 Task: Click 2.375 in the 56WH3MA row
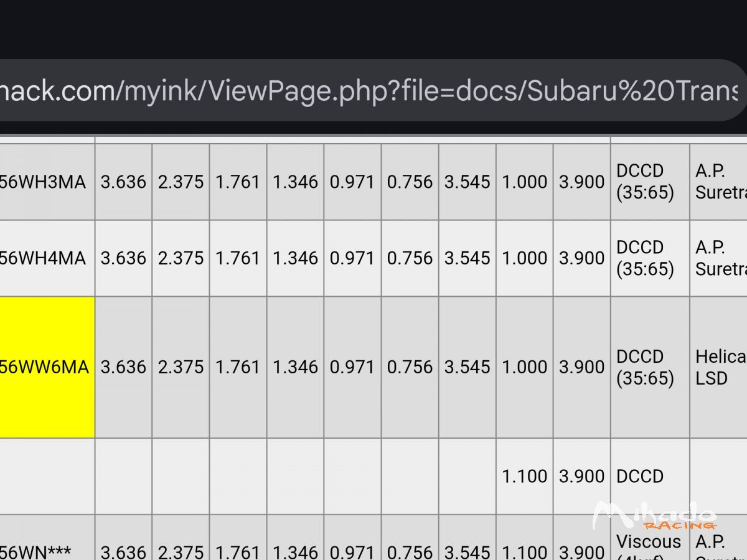(181, 182)
